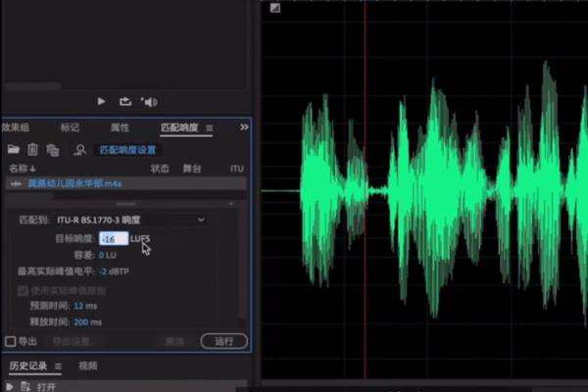The width and height of the screenshot is (588, 392).
Task: Click the remove all files icon
Action: pos(53,150)
